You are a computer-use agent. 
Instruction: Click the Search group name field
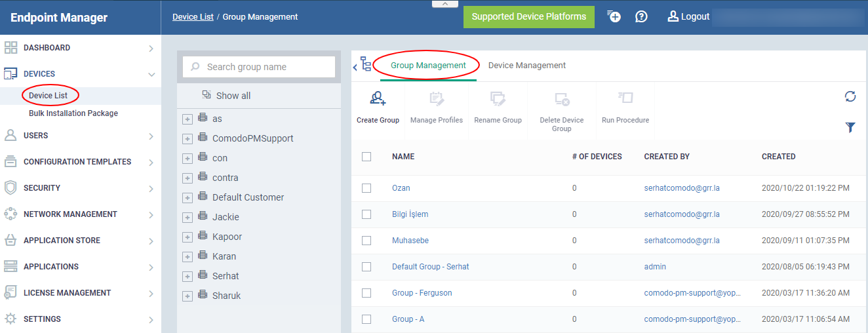(x=259, y=67)
